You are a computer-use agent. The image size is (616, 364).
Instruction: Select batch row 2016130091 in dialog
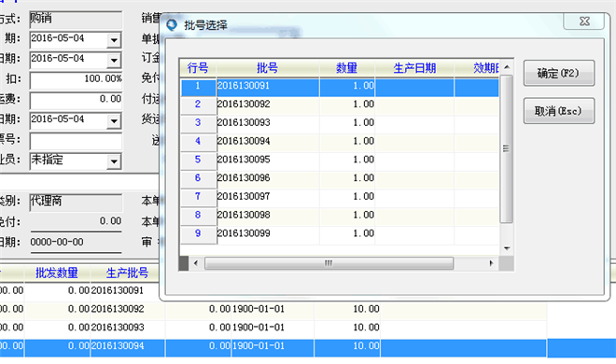(x=340, y=87)
